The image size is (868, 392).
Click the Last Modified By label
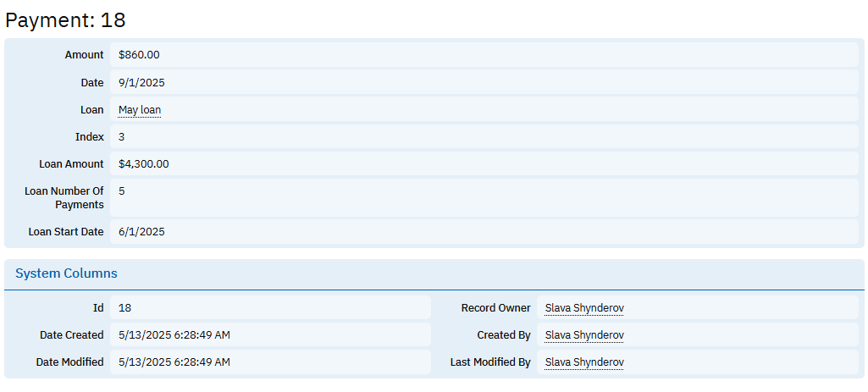490,362
